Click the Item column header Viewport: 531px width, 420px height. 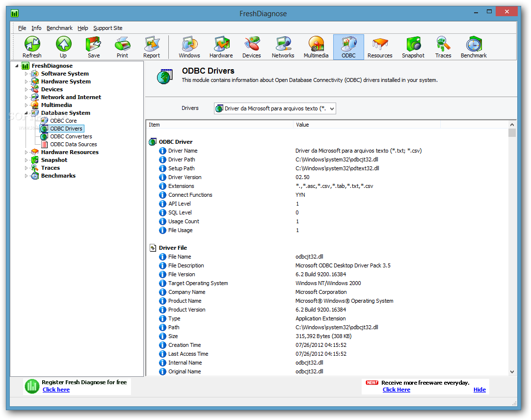click(x=220, y=125)
